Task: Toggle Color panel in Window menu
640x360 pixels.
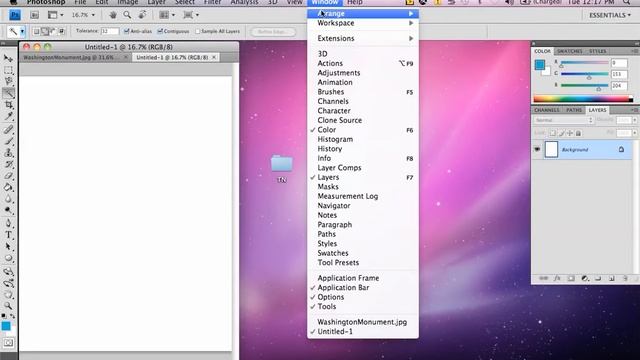Action: 363,130
